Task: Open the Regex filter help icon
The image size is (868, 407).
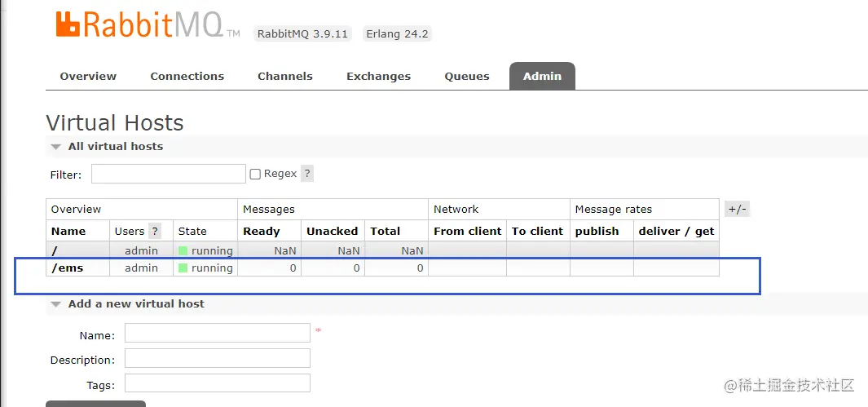Action: coord(307,173)
